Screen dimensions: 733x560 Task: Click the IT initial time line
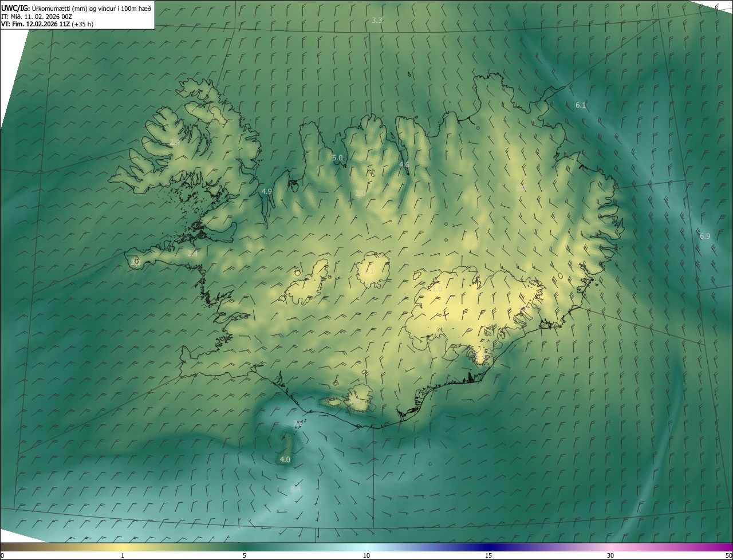click(x=37, y=17)
